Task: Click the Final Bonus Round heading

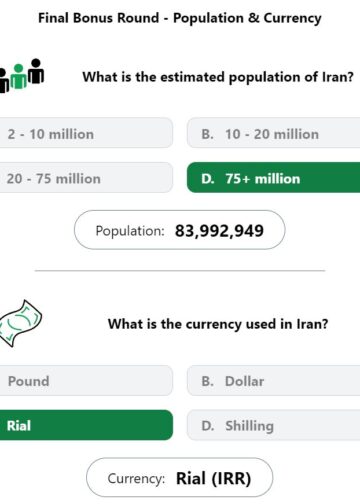Action: 180,18
